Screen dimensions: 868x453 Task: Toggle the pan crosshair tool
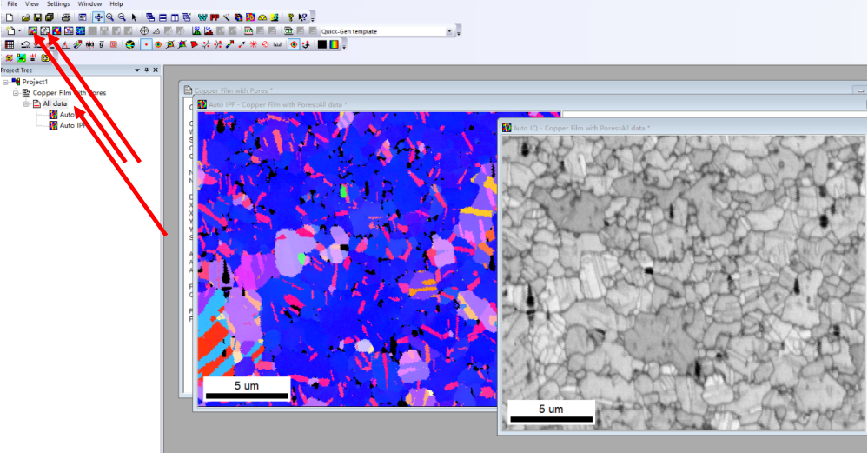(98, 17)
